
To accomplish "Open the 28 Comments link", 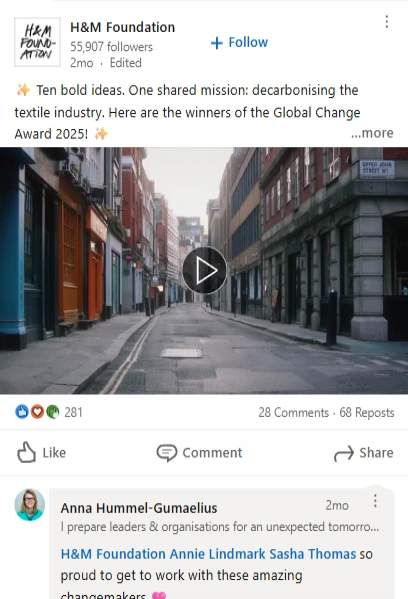I will pos(293,413).
